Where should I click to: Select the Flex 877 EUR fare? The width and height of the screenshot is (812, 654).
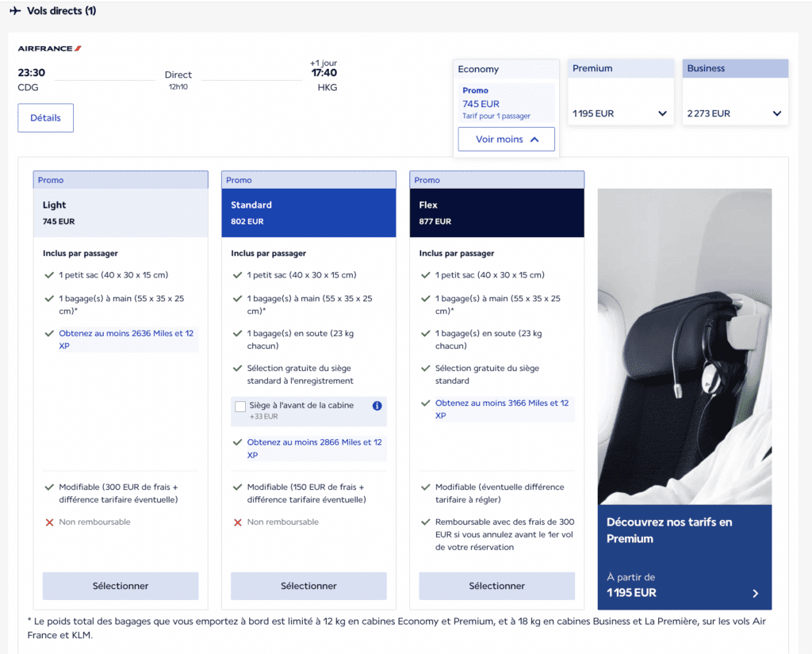(496, 586)
